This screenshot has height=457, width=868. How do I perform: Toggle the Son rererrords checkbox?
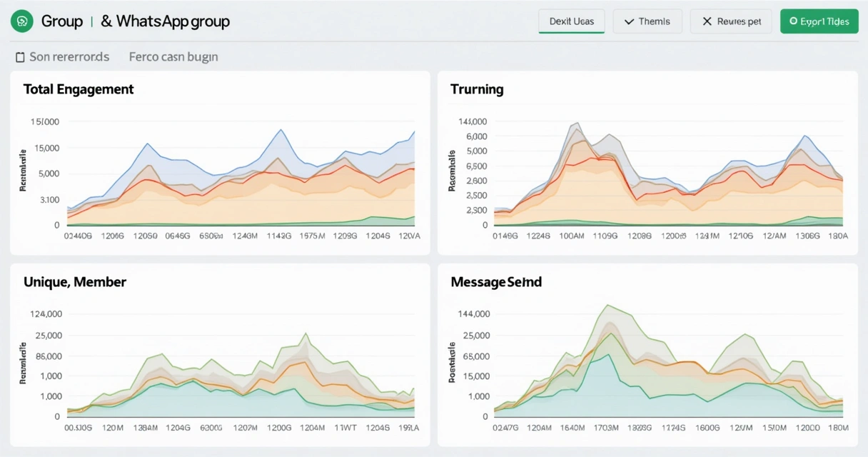click(x=20, y=57)
